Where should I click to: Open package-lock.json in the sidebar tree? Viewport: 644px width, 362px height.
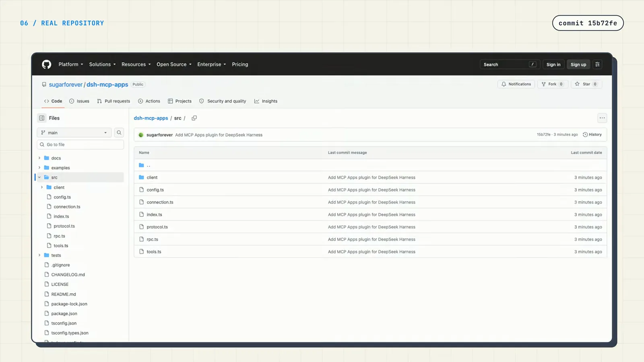pyautogui.click(x=69, y=304)
